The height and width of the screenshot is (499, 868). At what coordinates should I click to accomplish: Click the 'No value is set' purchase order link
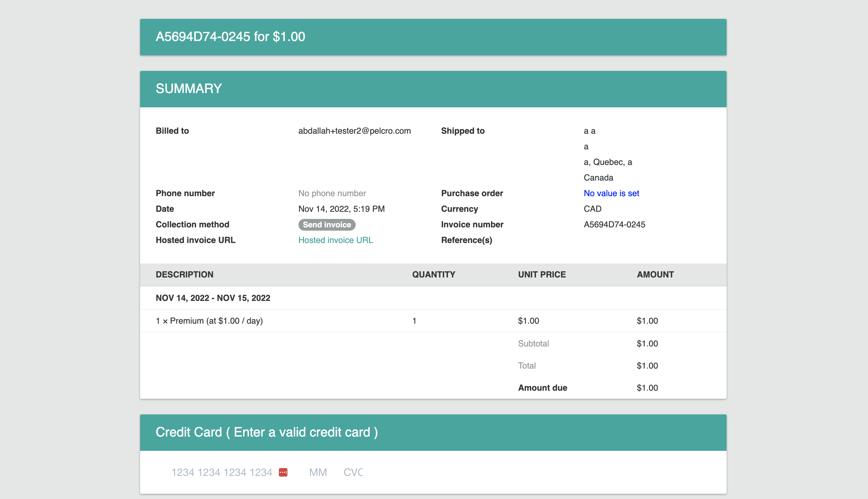(x=611, y=193)
